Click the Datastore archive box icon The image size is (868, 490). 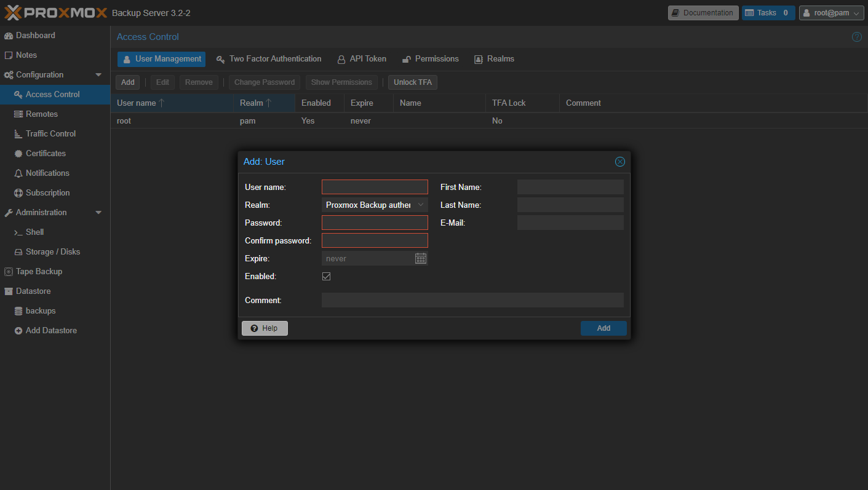9,291
